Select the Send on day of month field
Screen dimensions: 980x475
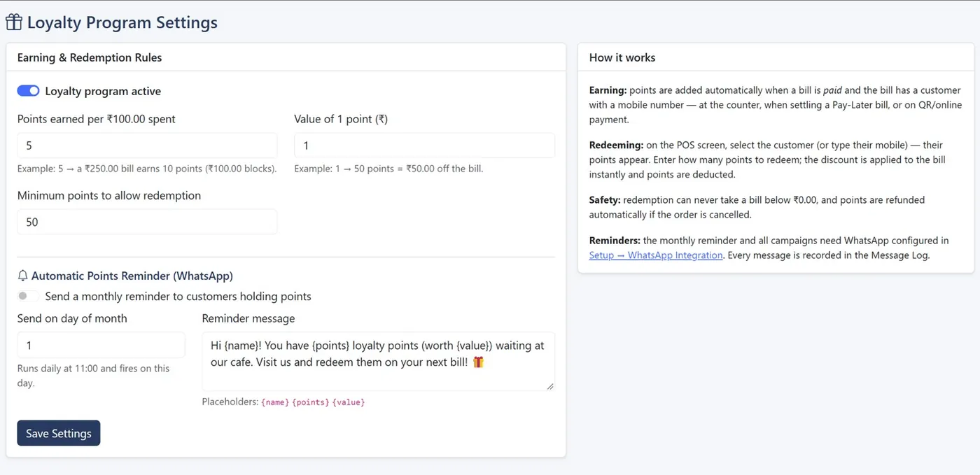pos(101,345)
